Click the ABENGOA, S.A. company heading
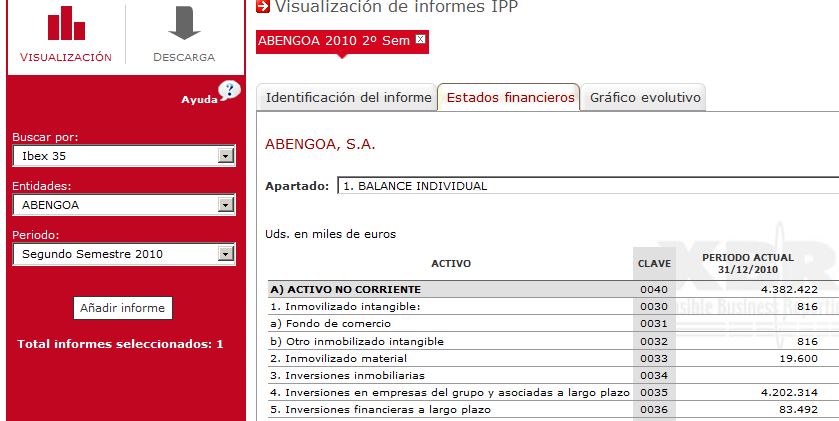839x421 pixels. [320, 144]
